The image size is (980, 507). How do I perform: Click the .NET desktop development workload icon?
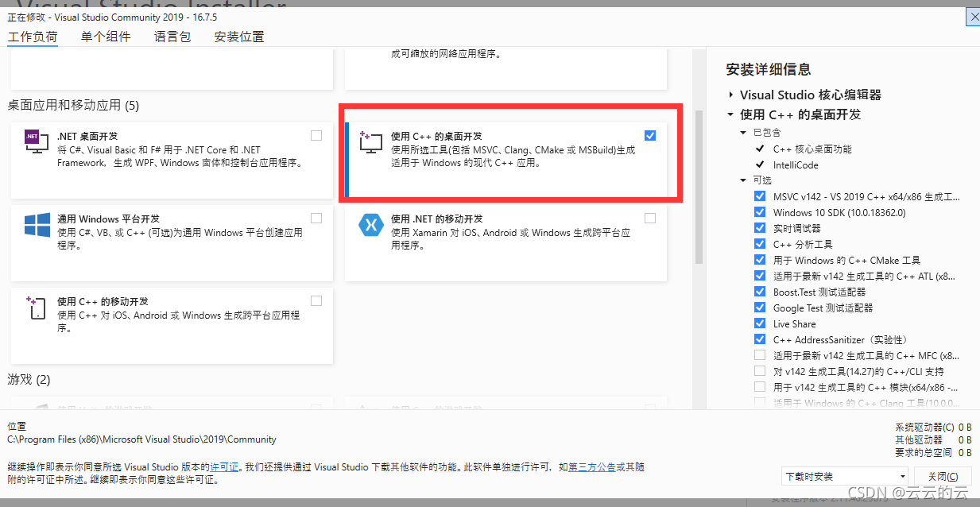(37, 141)
